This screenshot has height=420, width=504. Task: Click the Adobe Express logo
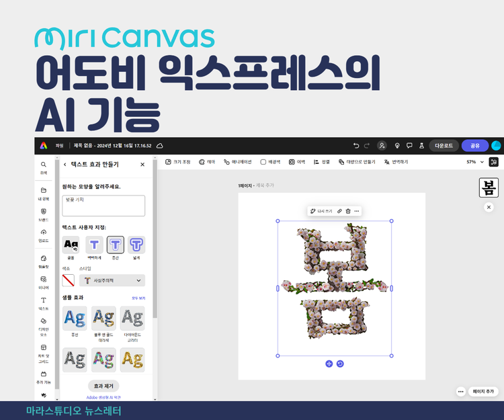pos(44,146)
